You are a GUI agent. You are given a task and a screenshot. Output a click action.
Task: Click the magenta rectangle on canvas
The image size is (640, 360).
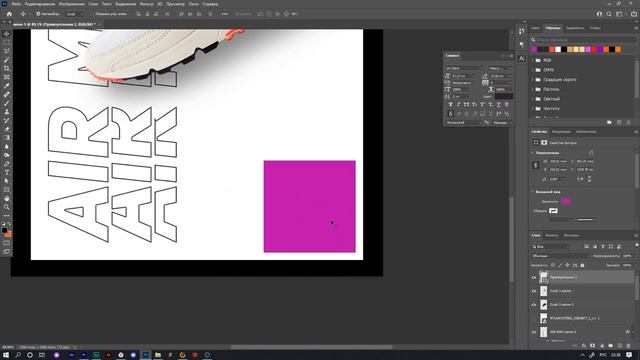tap(309, 206)
